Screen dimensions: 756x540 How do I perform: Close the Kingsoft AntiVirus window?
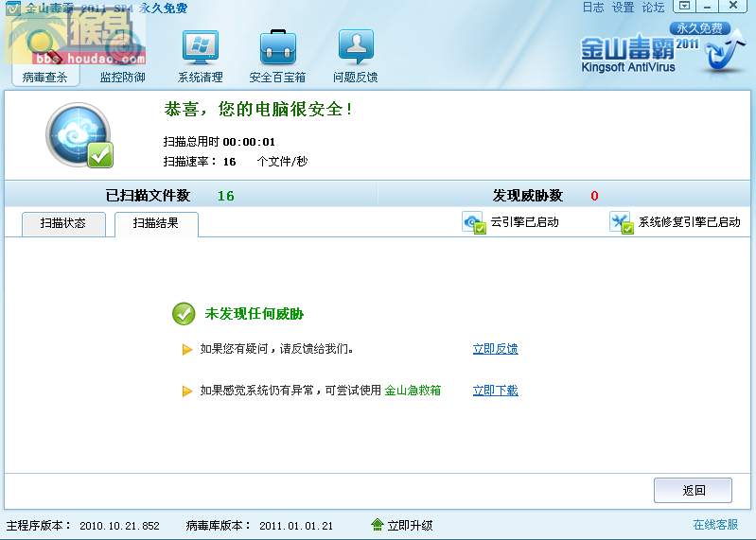733,6
